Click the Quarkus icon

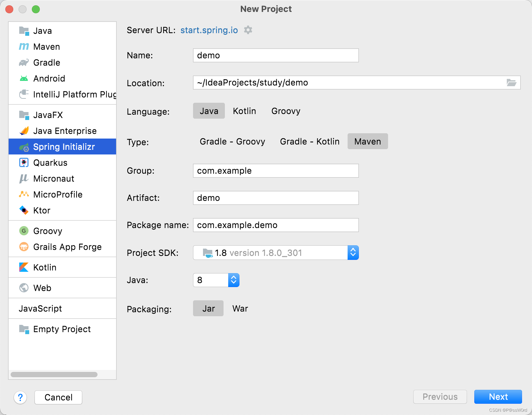pos(24,163)
